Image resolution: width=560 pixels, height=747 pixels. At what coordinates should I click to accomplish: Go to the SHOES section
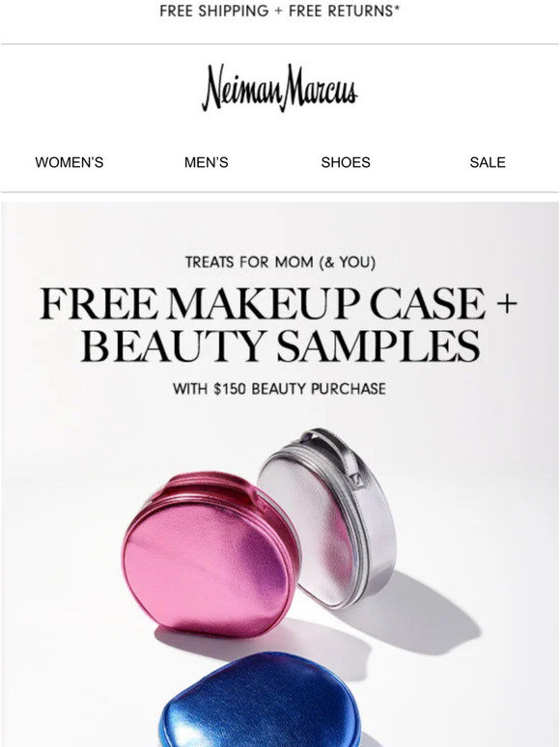coord(346,162)
